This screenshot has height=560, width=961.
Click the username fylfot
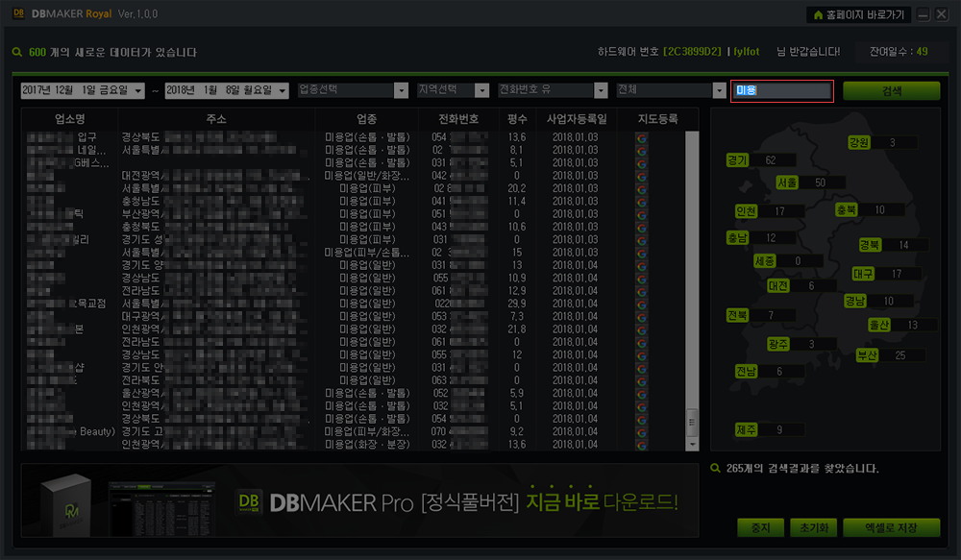(x=746, y=52)
